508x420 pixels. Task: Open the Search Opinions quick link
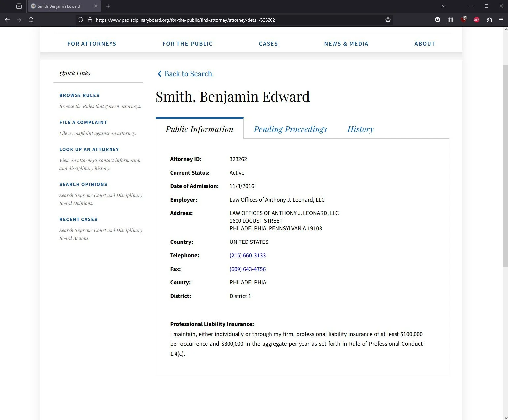coord(83,184)
